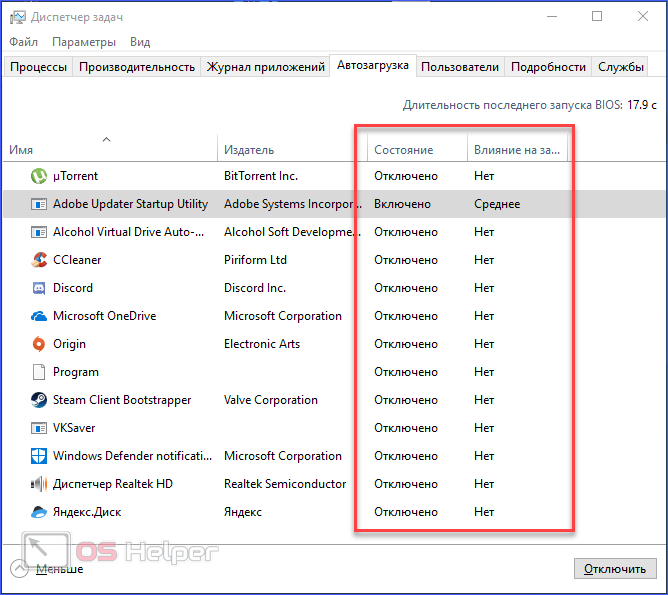This screenshot has width=668, height=595.
Task: Select the CCleaner name text
Action: (x=77, y=260)
